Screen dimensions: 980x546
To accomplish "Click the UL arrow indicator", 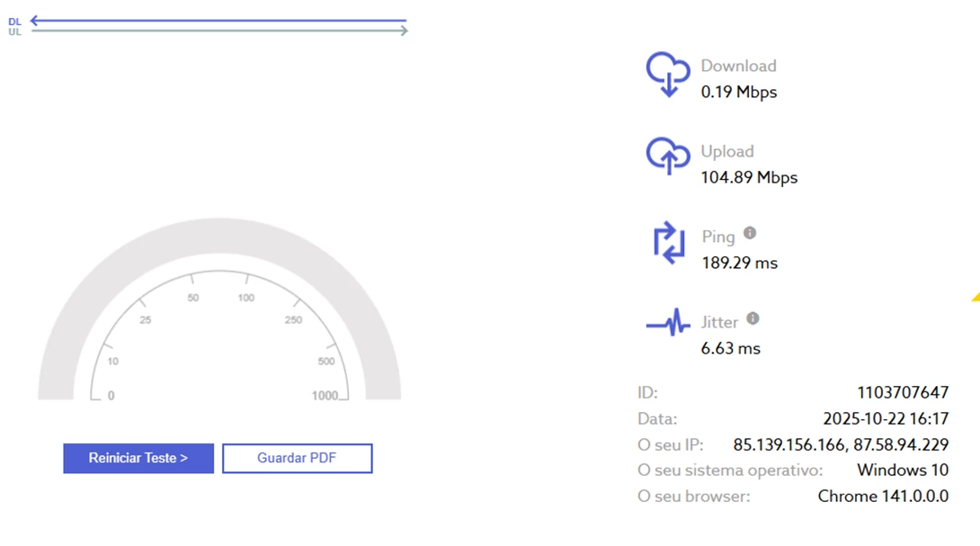I will point(219,31).
